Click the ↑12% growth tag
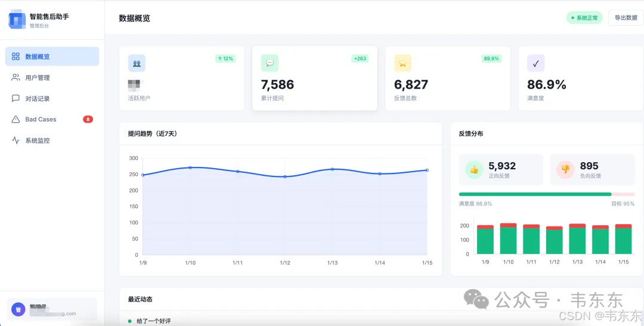Screen dimensions: 644x326 point(225,59)
